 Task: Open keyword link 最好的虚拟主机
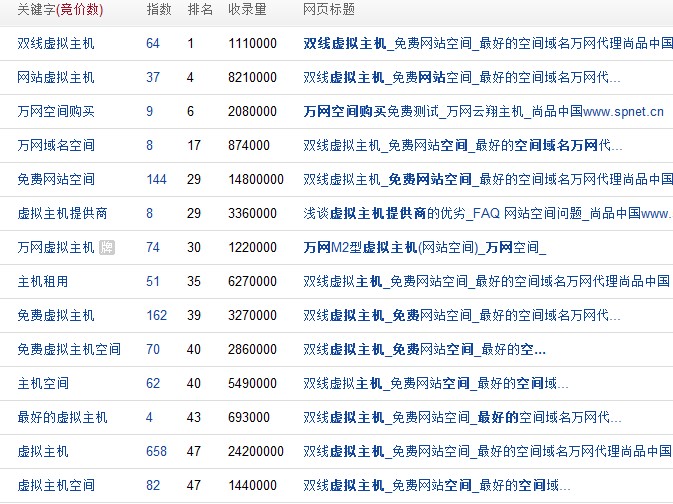(62, 417)
